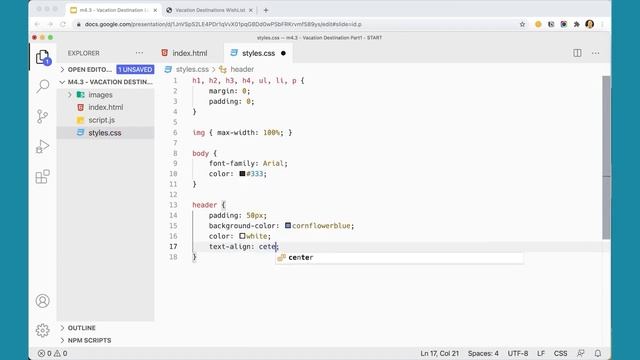Click the unsaved dot on styles.css tab
The width and height of the screenshot is (640, 360).
pyautogui.click(x=283, y=53)
